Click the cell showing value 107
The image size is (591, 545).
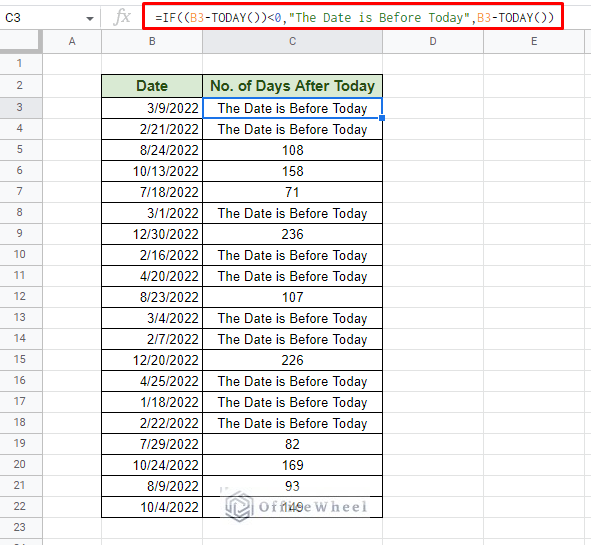[x=292, y=297]
